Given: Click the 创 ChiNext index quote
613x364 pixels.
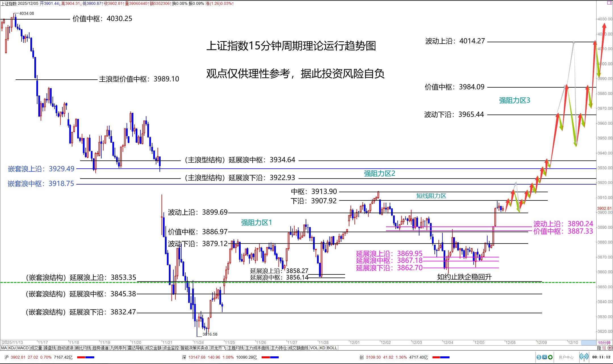Looking at the screenshot, I should [x=362, y=357].
